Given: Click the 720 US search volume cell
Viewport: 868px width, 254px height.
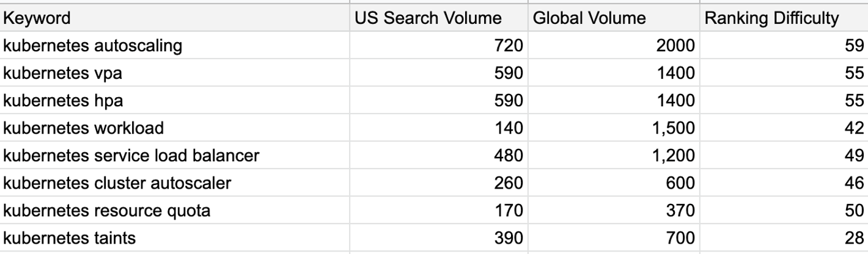Looking at the screenshot, I should (x=439, y=45).
